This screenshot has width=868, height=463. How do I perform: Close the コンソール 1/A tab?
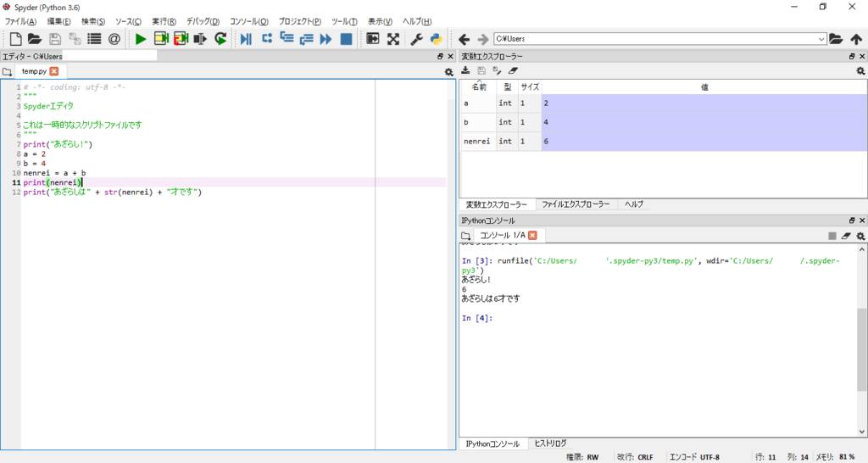pyautogui.click(x=532, y=236)
